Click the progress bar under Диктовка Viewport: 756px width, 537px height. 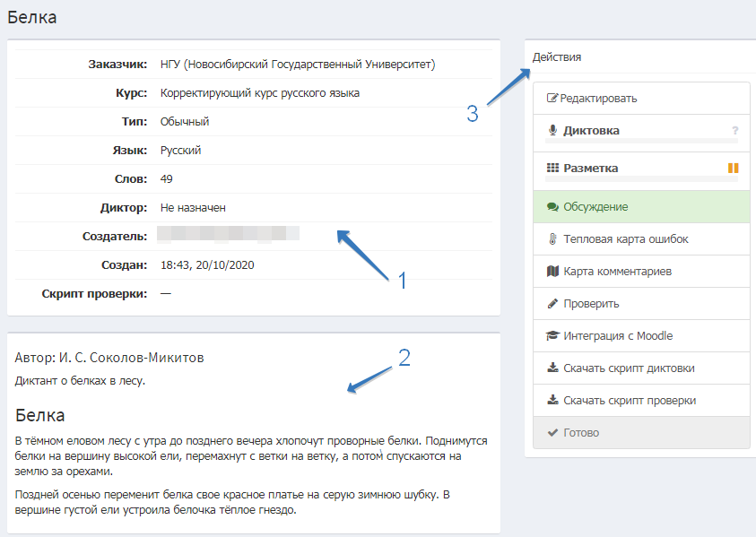641,143
